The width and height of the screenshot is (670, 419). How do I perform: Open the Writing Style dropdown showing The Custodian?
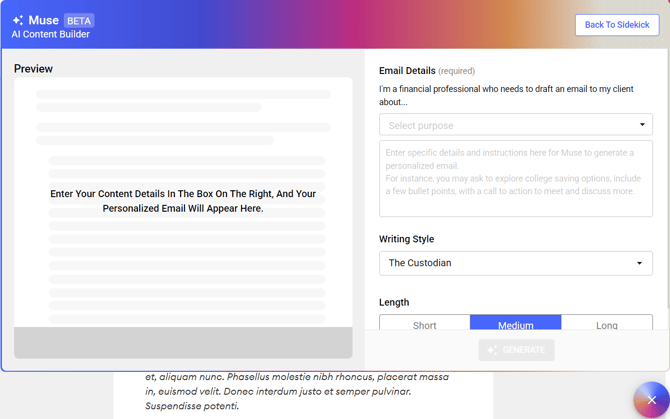[x=505, y=263]
